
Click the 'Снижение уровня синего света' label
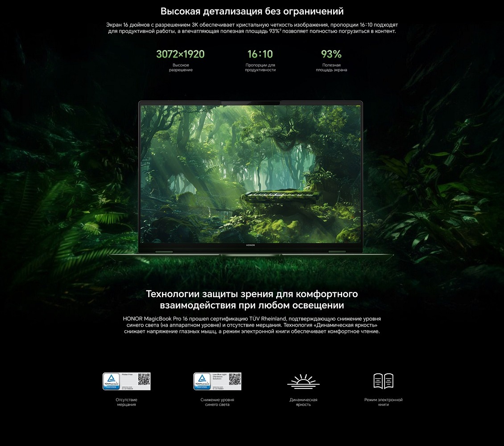coord(217,402)
